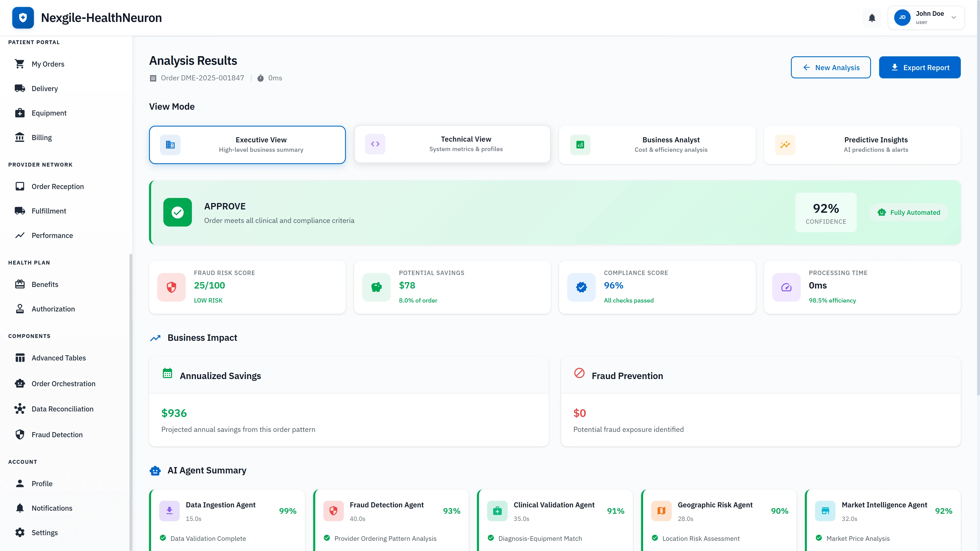Open the My Orders shopping cart icon

click(20, 64)
